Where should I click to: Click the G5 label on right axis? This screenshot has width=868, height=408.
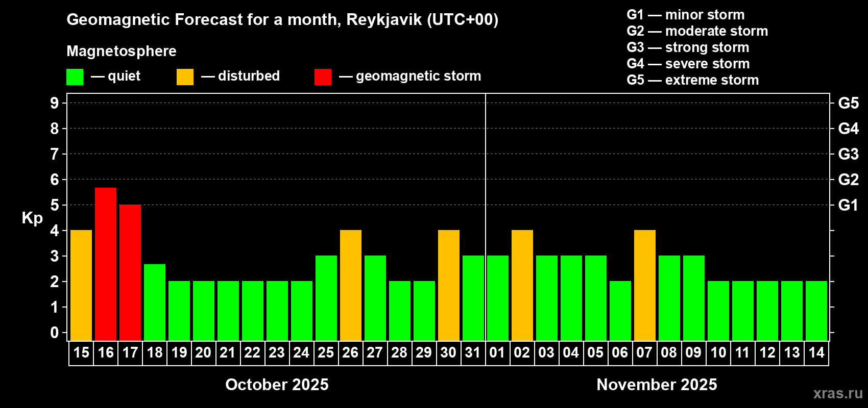(x=849, y=103)
